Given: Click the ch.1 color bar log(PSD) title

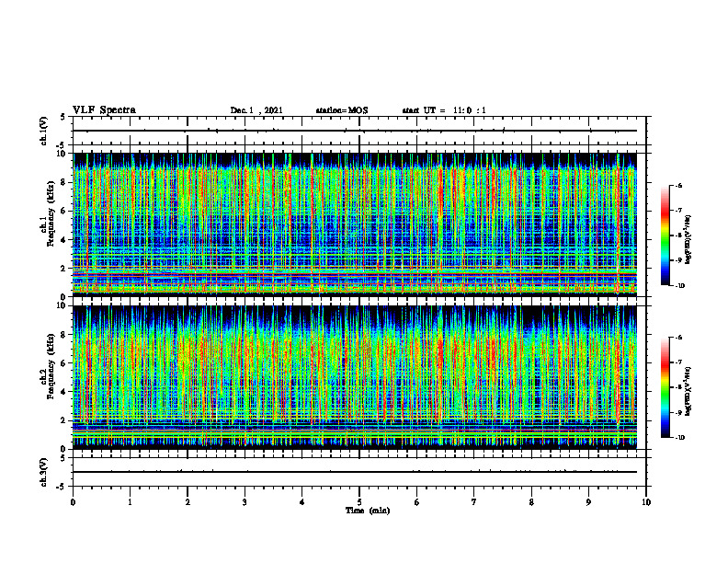Looking at the screenshot, I should [x=688, y=239].
